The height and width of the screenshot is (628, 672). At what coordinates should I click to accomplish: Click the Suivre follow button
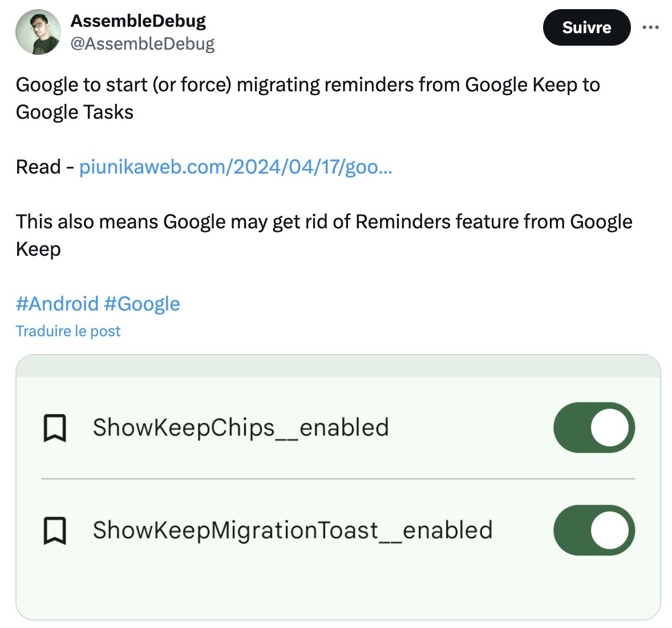click(586, 27)
